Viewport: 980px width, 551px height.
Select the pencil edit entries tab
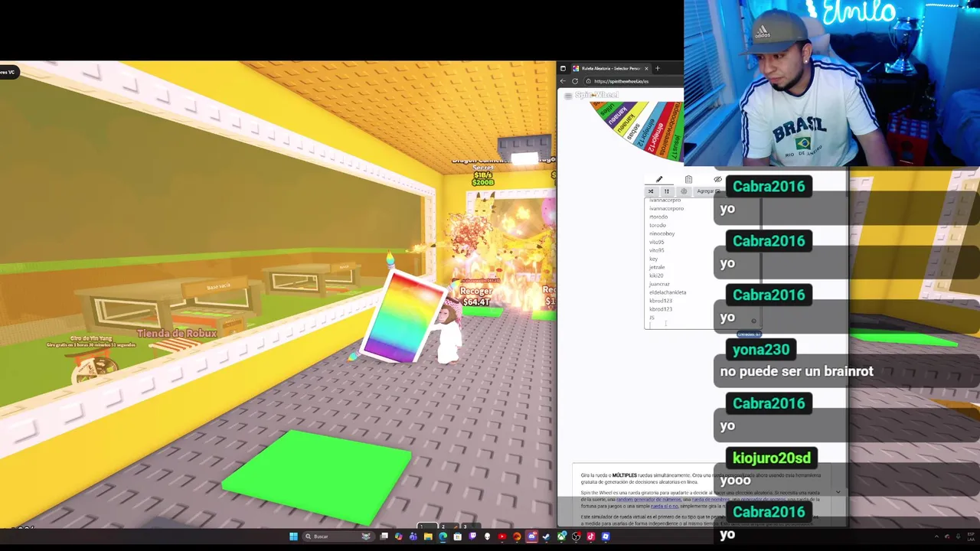(659, 179)
